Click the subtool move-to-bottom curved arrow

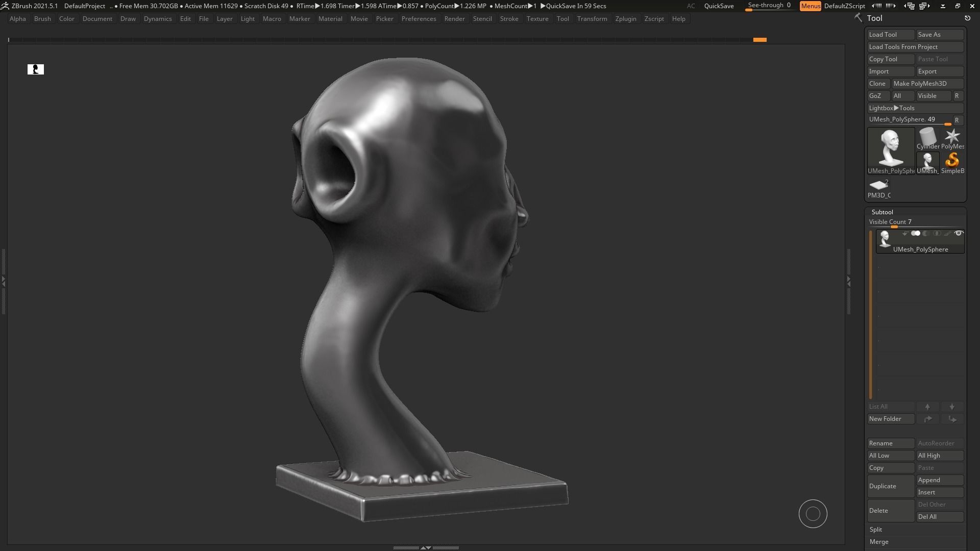coord(952,419)
